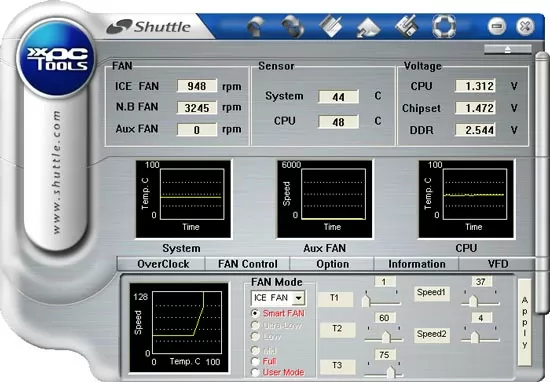Click the floppy disk save toolbar icon
550x382 pixels.
(407, 26)
